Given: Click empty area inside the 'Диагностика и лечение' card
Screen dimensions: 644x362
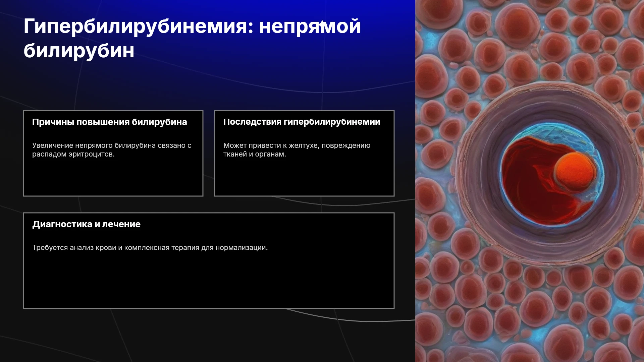Looking at the screenshot, I should (209, 282).
